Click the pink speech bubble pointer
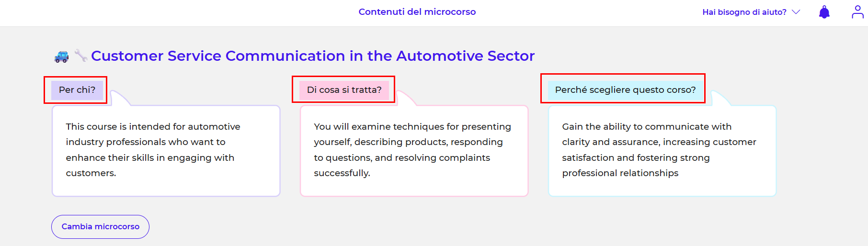Screen dimensions: 868x246 [x=405, y=98]
